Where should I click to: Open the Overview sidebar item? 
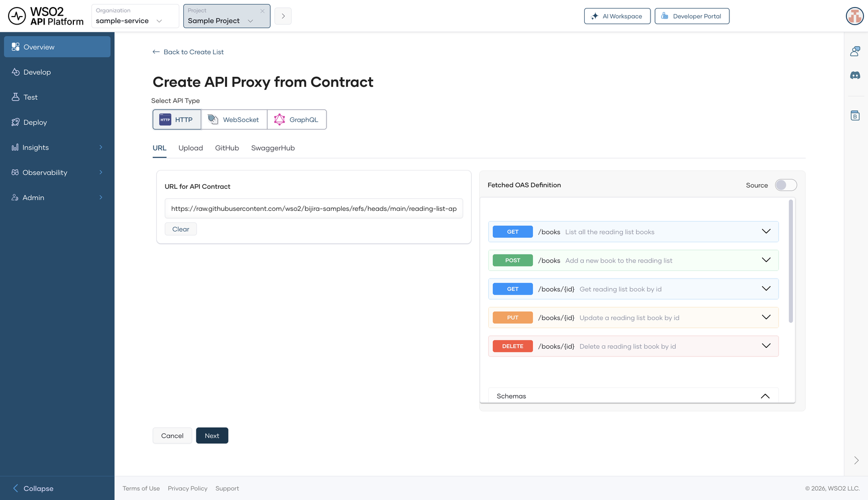tap(57, 47)
